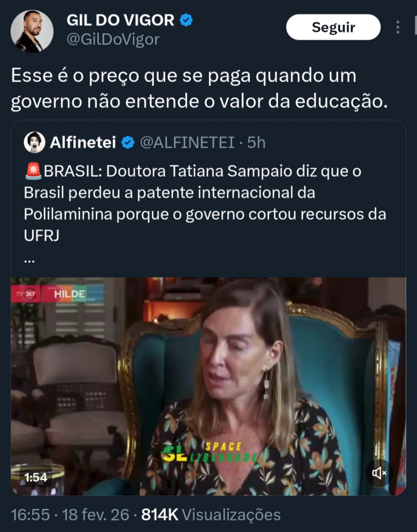Open the @ALFINETEI handle in the quoted tweet

pos(187,142)
